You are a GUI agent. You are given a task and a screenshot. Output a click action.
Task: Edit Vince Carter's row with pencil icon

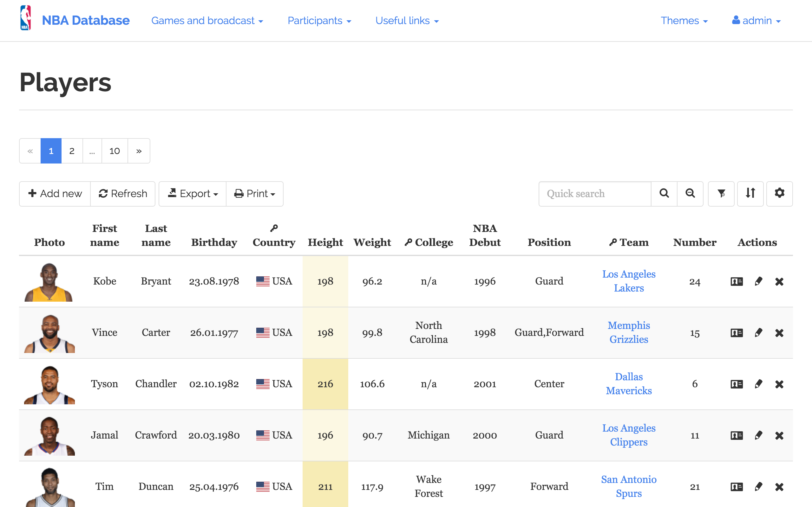point(758,333)
